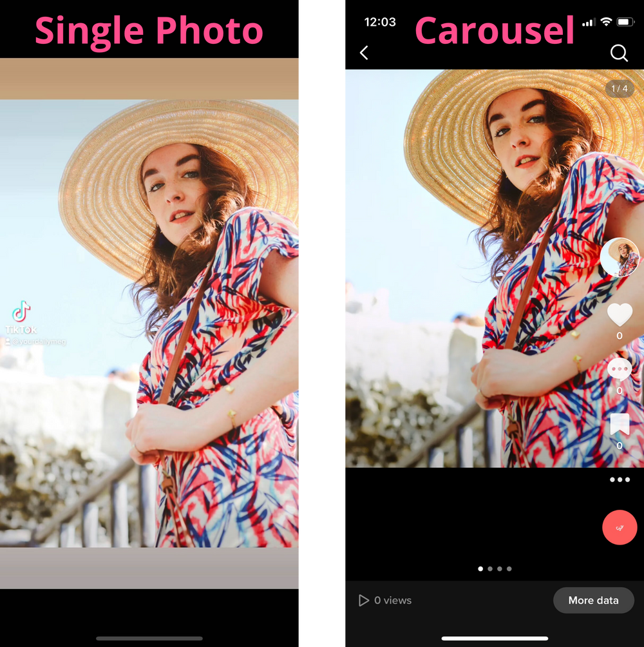Select the battery icon in the status bar
644x647 pixels.
point(626,22)
